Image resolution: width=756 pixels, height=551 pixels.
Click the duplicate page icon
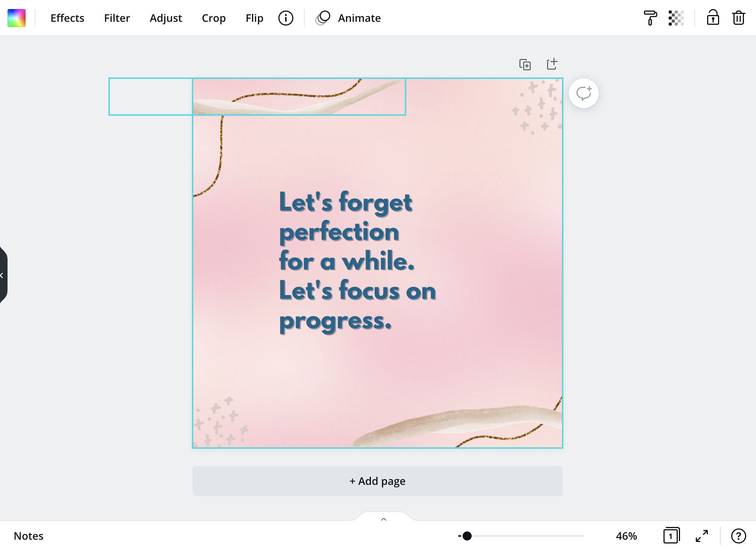click(x=525, y=64)
